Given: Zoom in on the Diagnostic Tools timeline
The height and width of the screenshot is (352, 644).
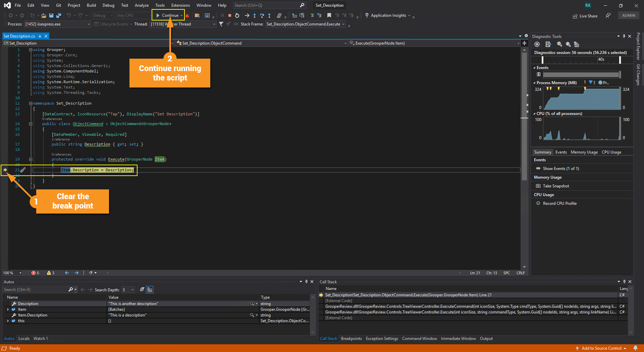Looking at the screenshot, I should 559,44.
